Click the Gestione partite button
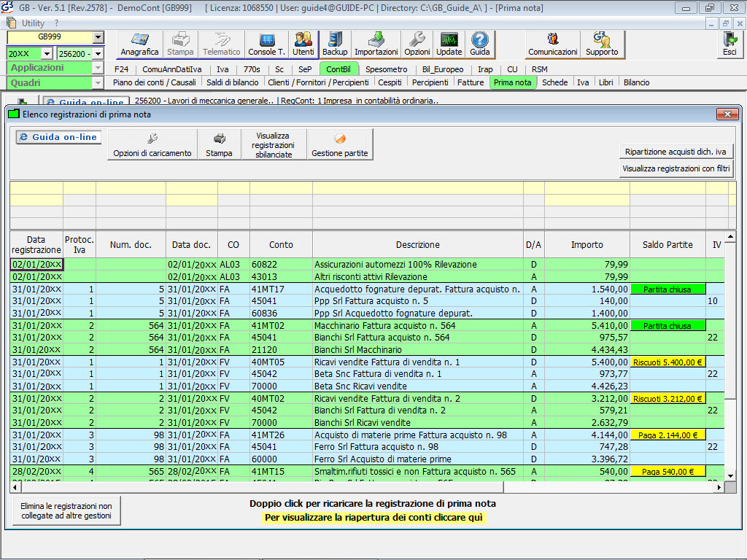The width and height of the screenshot is (747, 560). tap(339, 144)
